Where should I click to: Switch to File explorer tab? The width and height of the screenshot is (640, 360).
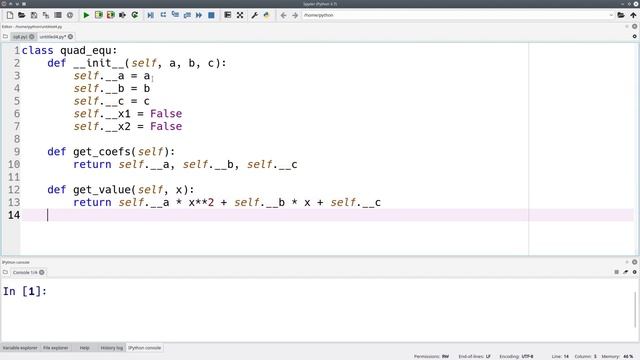coord(56,348)
